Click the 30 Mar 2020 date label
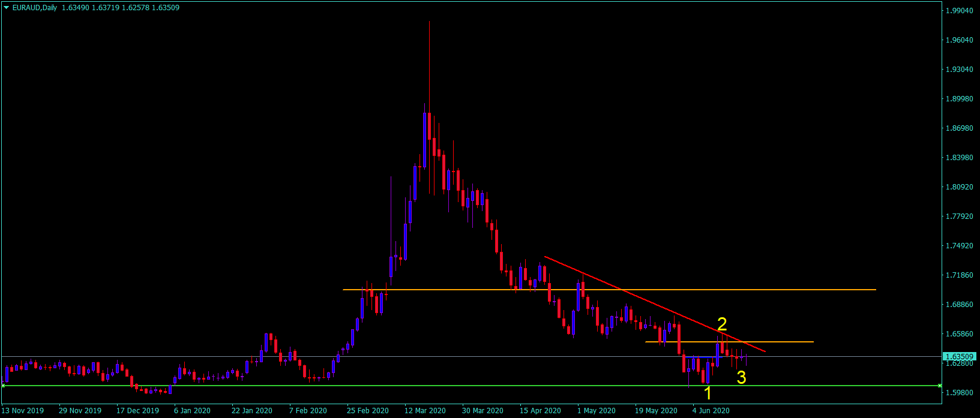980x418 pixels. 482,411
